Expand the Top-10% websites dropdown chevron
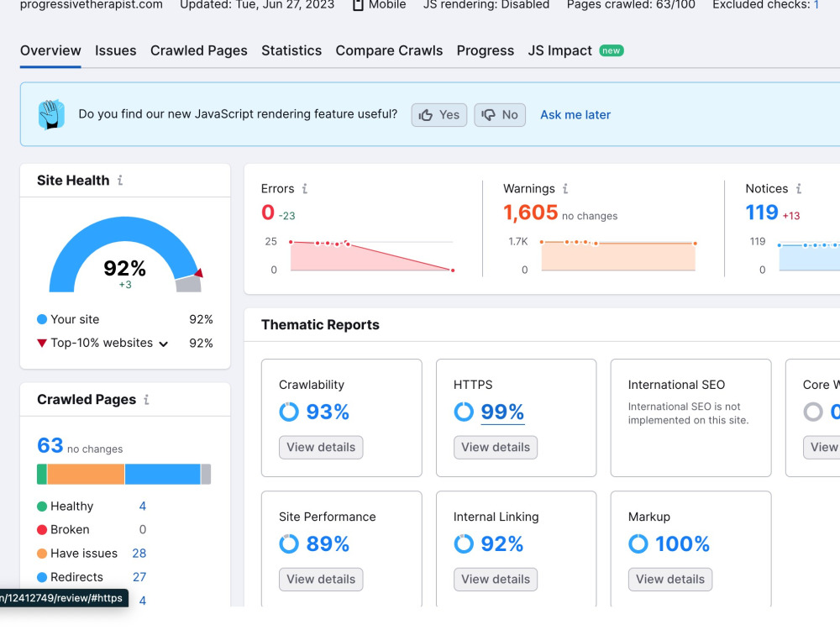 [x=164, y=344]
